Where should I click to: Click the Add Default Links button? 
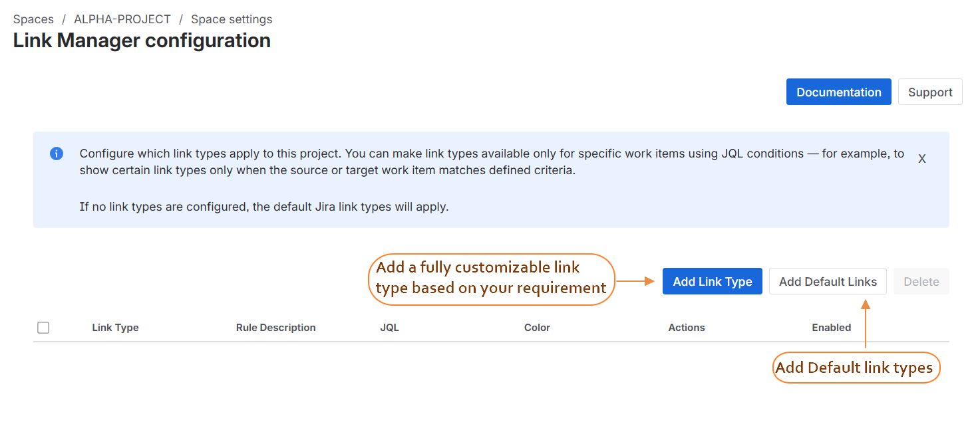tap(827, 281)
